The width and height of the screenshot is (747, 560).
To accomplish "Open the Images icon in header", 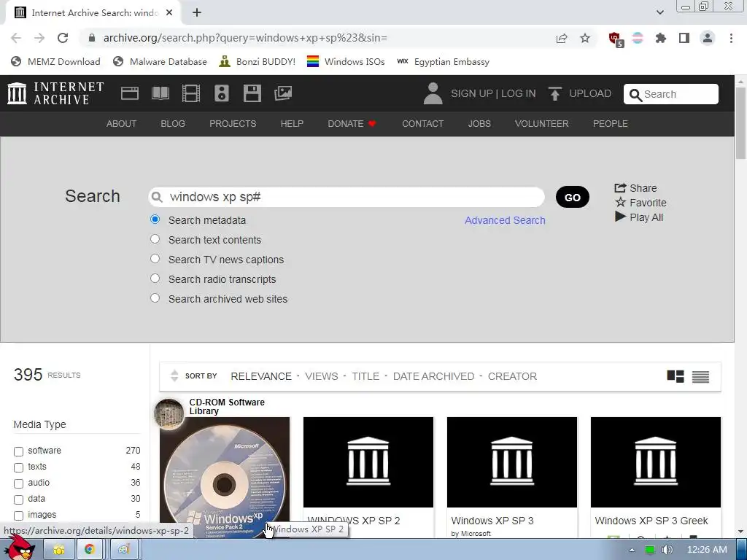I will (x=283, y=93).
